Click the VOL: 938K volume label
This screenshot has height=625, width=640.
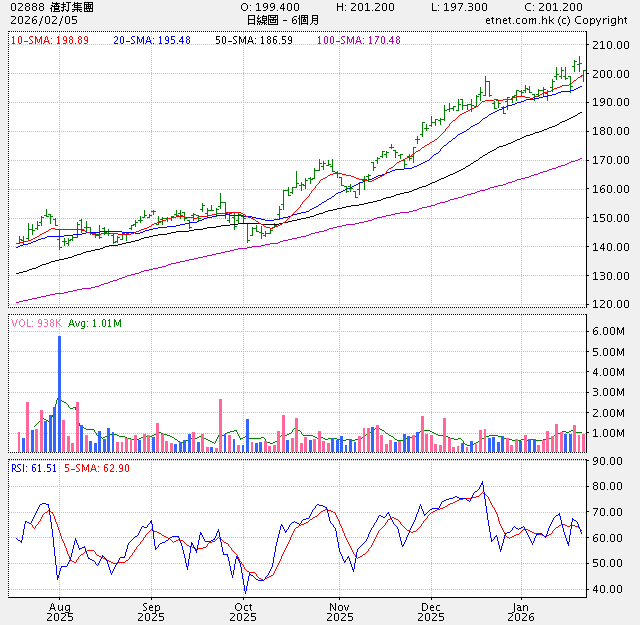[36, 323]
